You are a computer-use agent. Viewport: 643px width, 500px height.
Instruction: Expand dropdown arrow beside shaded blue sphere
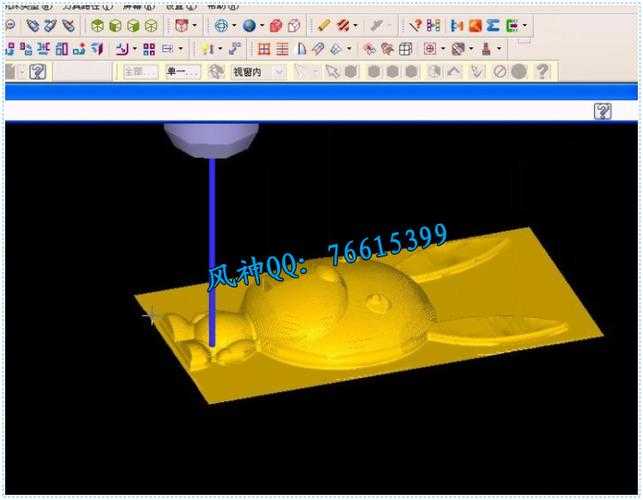(261, 26)
